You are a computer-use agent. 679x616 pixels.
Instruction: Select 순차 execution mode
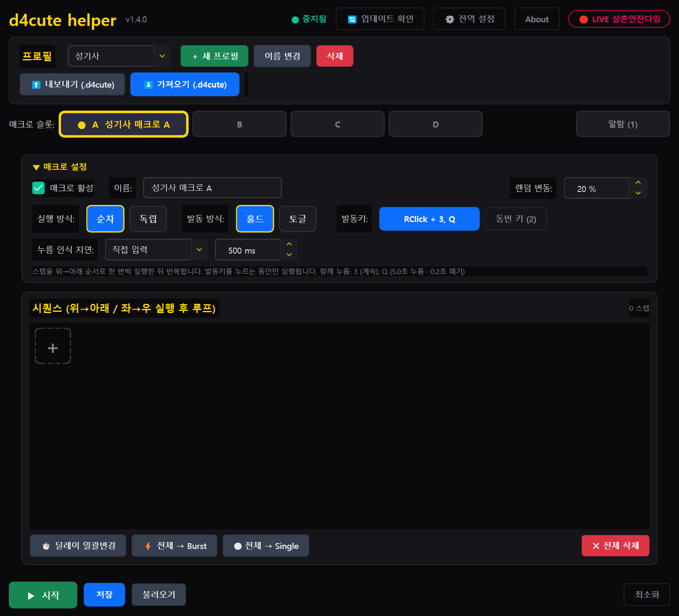coord(105,219)
